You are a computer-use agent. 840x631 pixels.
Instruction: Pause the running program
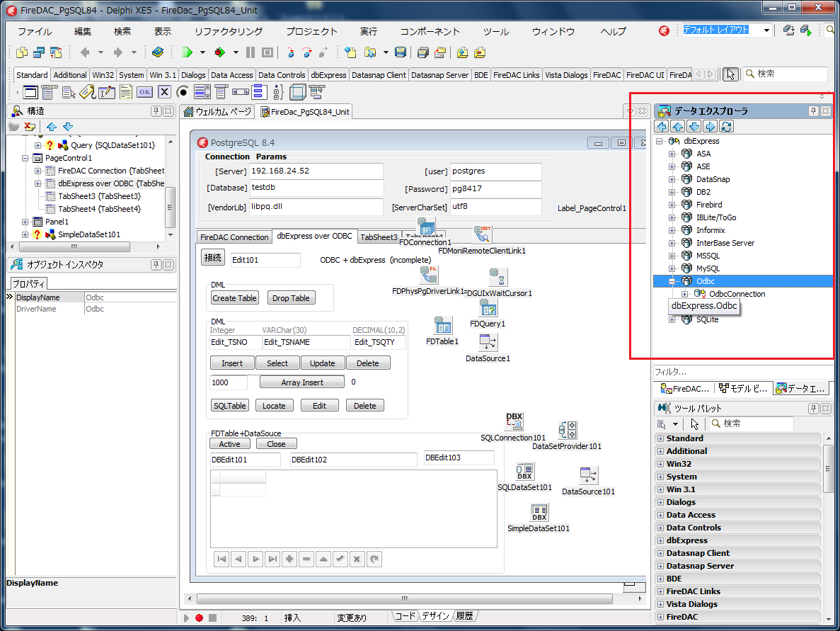point(251,52)
